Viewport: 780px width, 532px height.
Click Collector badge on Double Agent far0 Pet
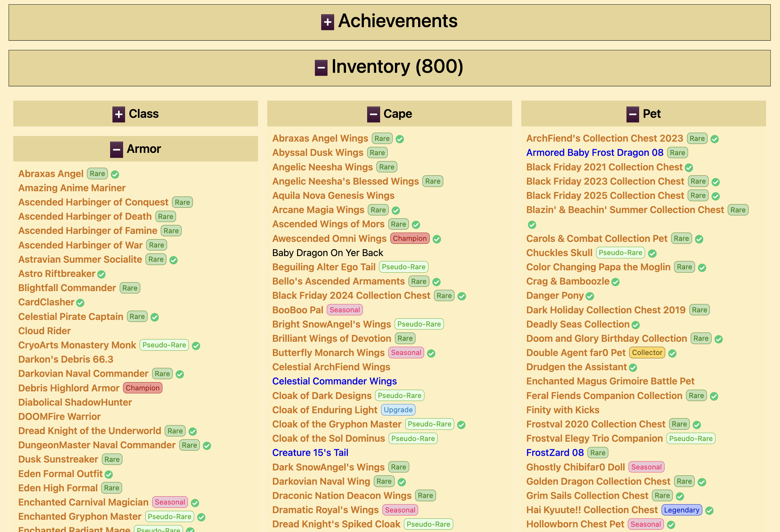click(647, 353)
